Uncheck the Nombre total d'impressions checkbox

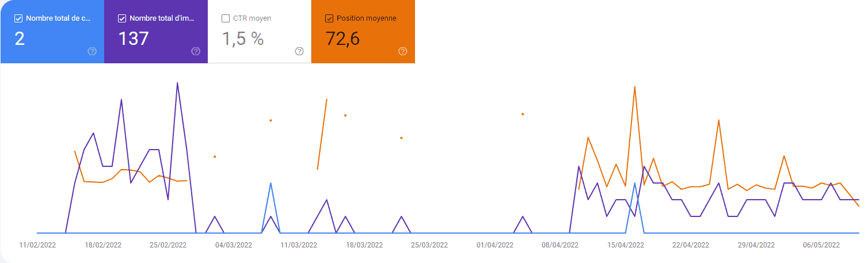click(122, 18)
